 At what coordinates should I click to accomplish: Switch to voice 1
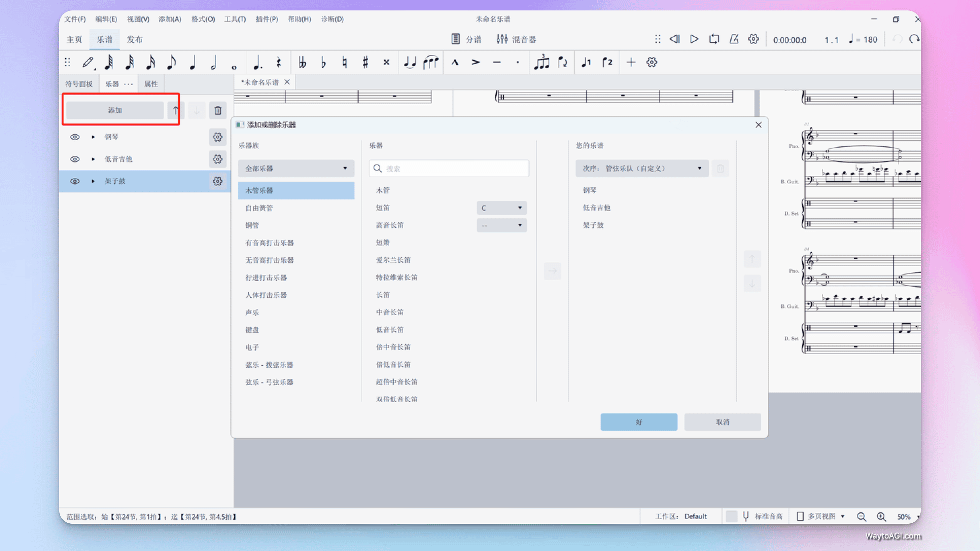pyautogui.click(x=586, y=62)
